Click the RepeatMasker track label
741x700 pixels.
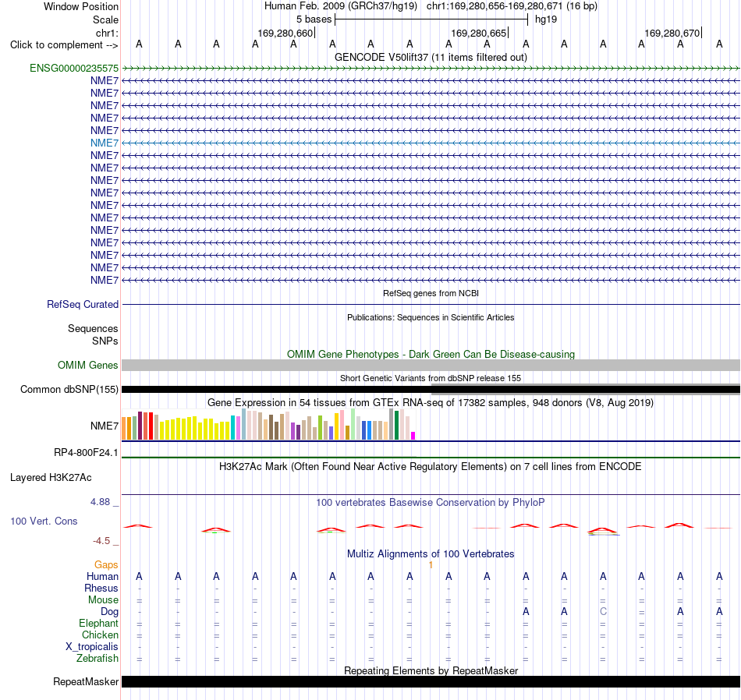[86, 682]
